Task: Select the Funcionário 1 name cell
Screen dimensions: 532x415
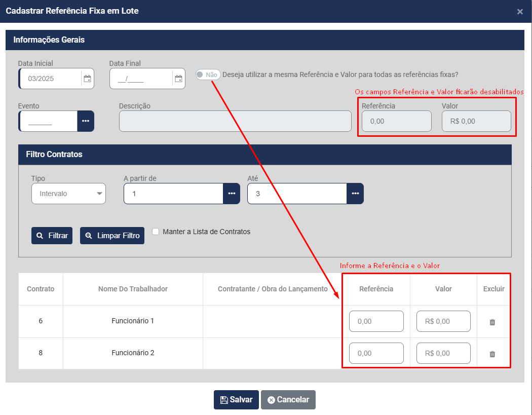Action: coord(133,321)
